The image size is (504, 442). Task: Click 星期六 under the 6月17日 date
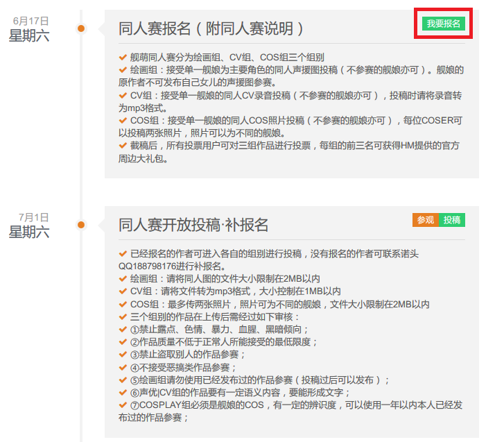click(29, 35)
